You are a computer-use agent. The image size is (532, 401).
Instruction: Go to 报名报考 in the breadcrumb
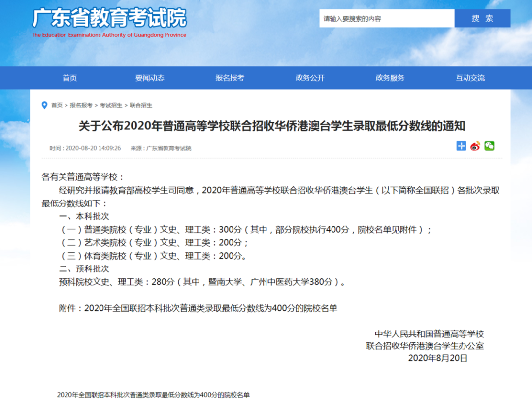pyautogui.click(x=81, y=105)
